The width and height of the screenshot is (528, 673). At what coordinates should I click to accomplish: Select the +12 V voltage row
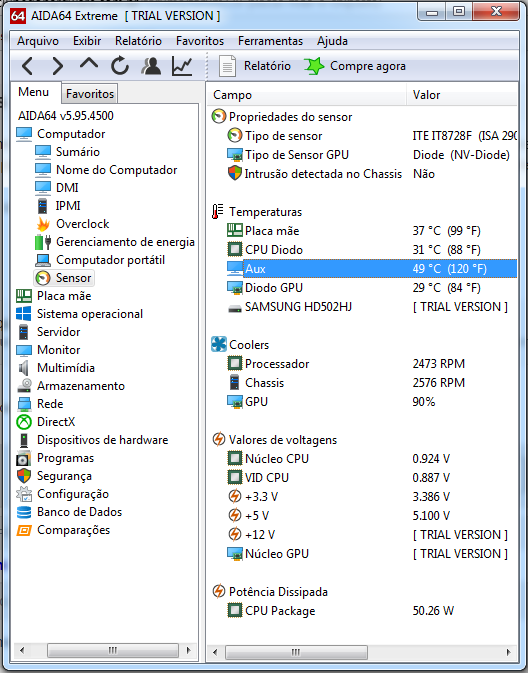point(371,535)
